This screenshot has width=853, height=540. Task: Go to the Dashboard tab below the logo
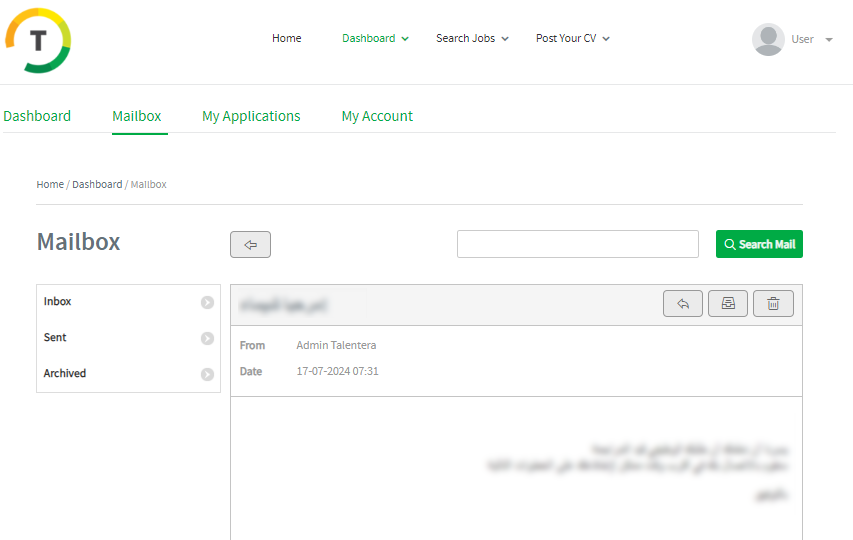37,116
